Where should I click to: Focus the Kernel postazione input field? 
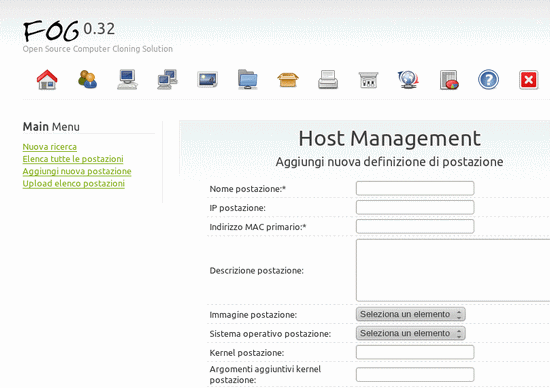tap(415, 352)
